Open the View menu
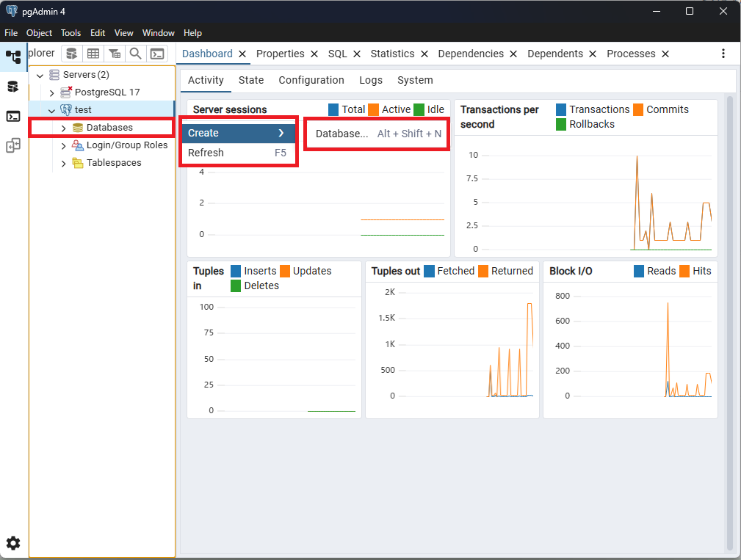 pyautogui.click(x=124, y=32)
